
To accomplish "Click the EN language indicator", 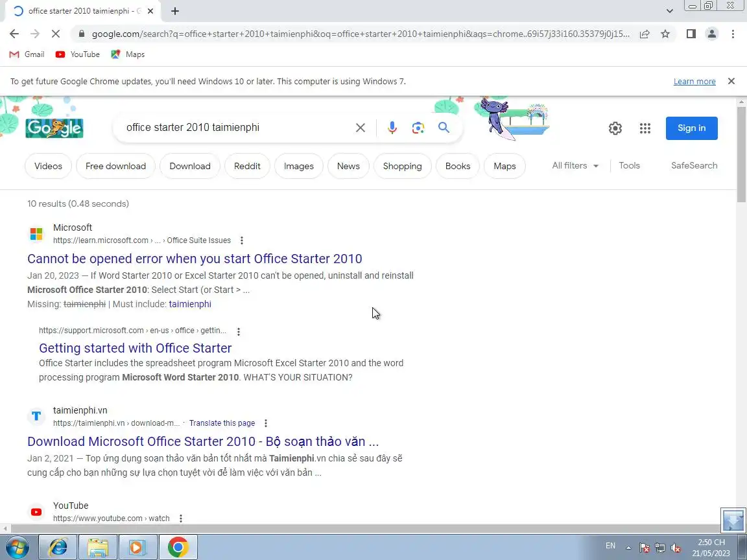I will pos(610,546).
